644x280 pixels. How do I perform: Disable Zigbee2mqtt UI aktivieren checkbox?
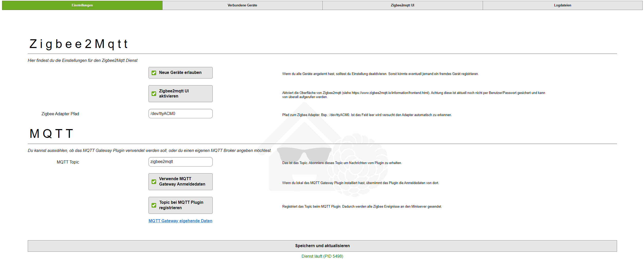(x=154, y=94)
